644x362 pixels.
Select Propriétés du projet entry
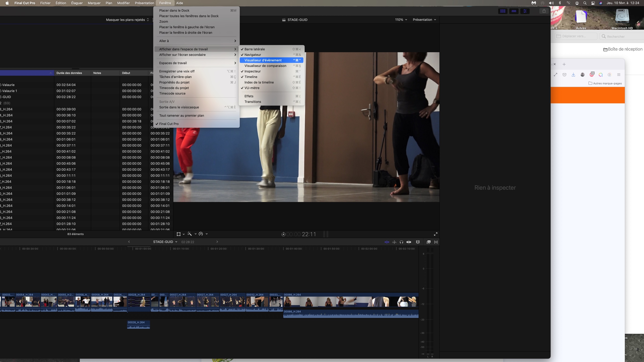[196, 82]
